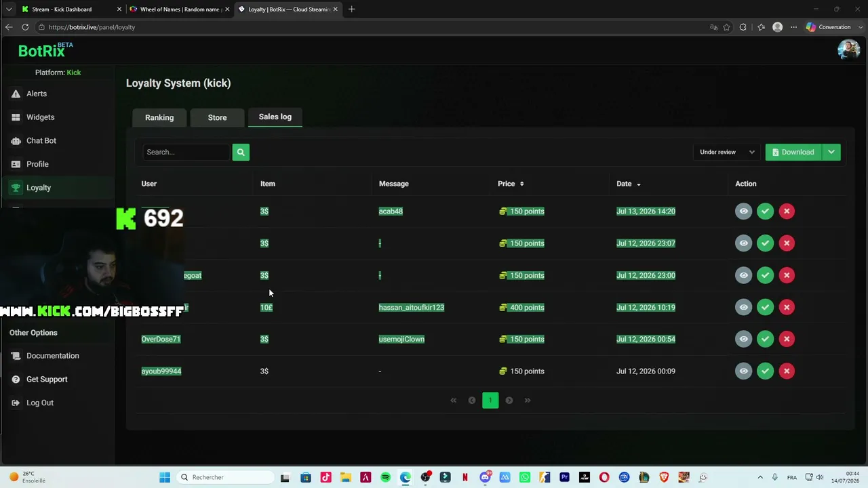Screen dimensions: 868x488
Task: Go to the next results page
Action: point(509,401)
